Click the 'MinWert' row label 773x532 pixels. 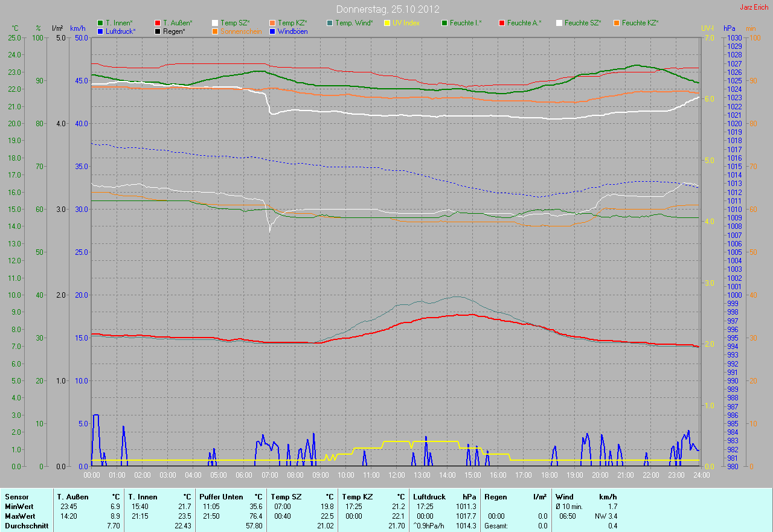tap(19, 507)
